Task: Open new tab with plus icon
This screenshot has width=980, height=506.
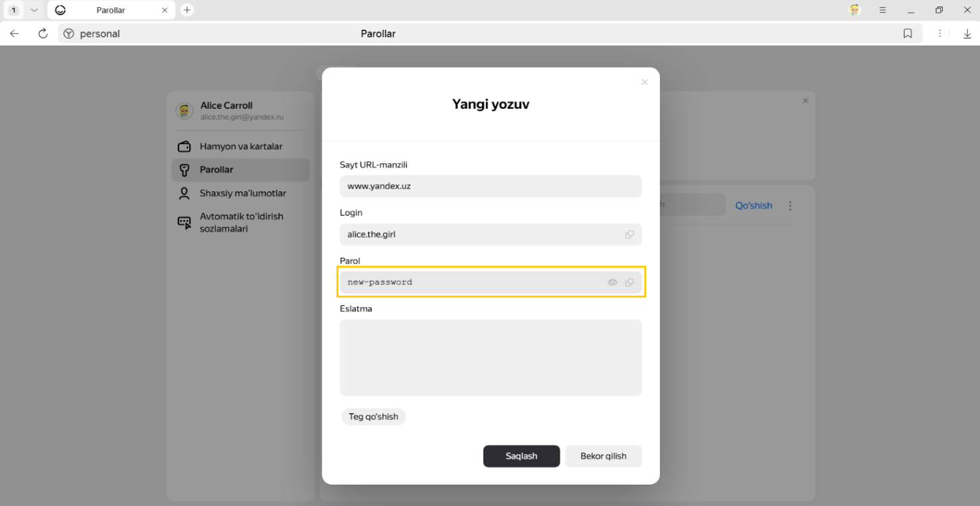Action: point(187,10)
